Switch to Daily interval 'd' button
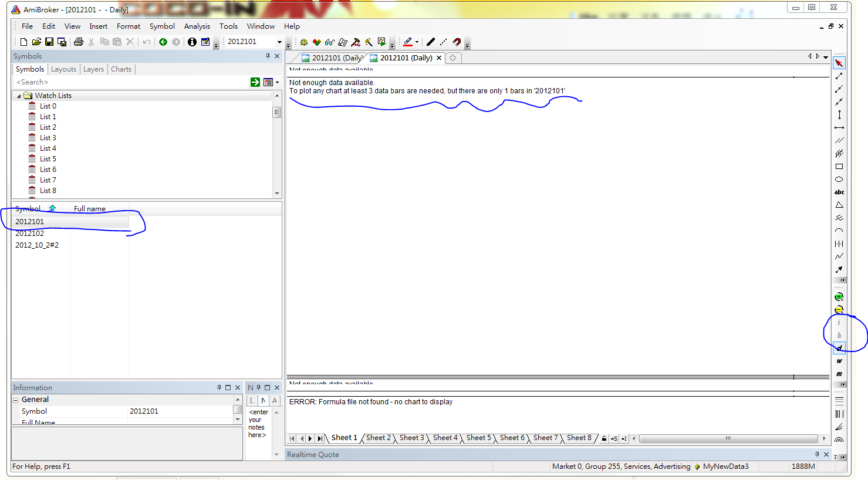The image size is (868, 480). point(839,348)
